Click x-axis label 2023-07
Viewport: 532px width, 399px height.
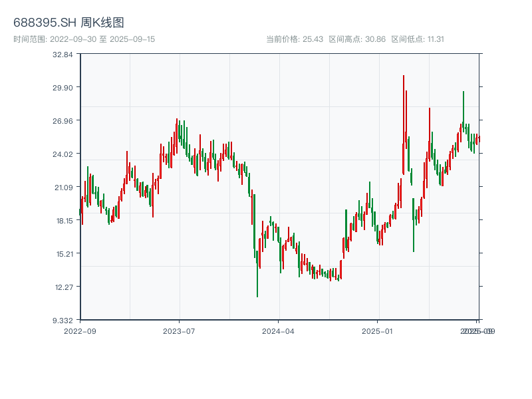point(179,331)
